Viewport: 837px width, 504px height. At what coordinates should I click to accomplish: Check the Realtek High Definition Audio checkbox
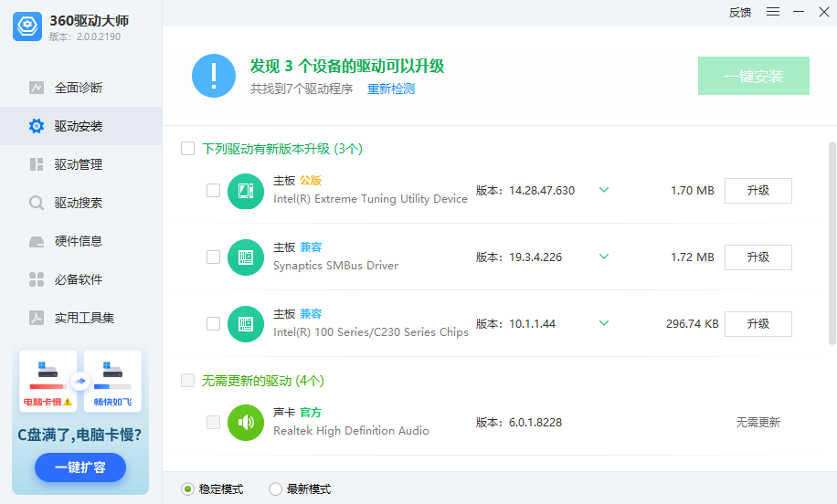[214, 423]
